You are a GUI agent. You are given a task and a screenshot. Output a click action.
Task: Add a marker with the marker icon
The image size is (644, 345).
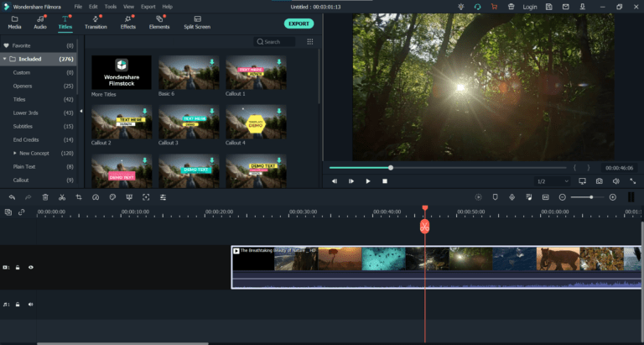[x=495, y=197]
